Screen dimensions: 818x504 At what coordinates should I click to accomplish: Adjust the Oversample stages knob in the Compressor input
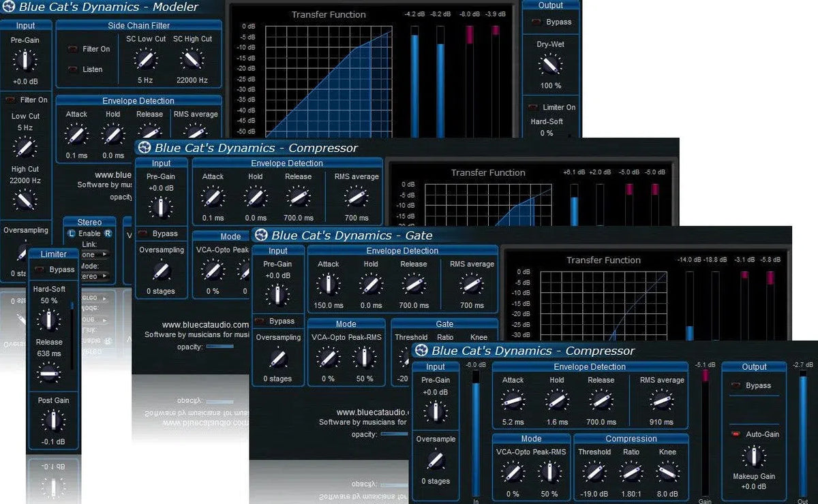coord(436,462)
